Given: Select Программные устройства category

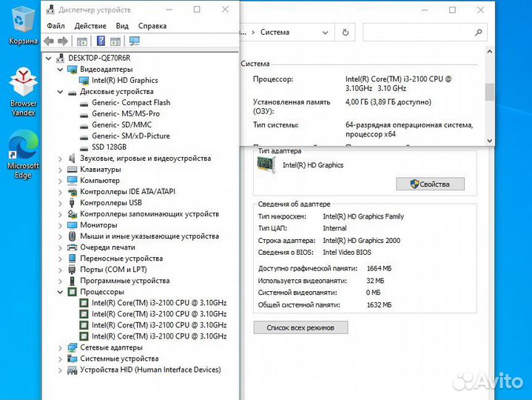Looking at the screenshot, I should [124, 281].
